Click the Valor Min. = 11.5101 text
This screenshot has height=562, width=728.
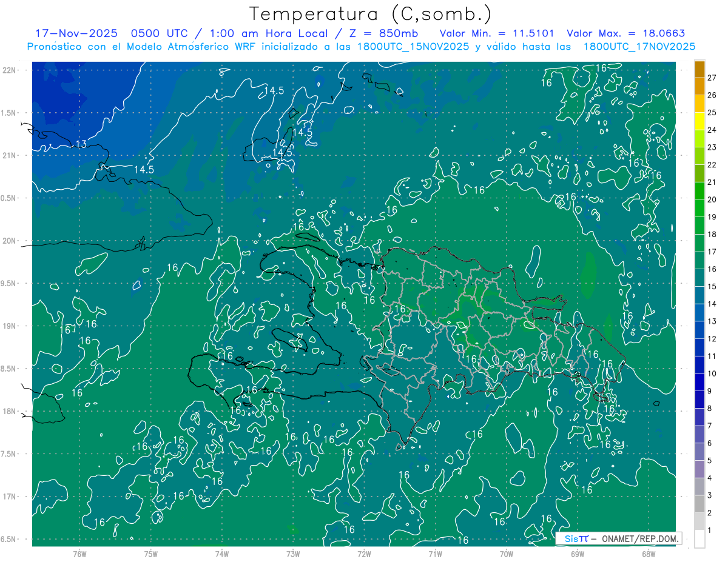pos(497,33)
